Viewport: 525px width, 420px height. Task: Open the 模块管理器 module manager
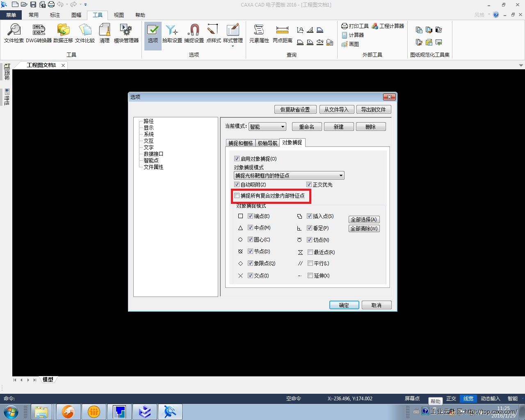(x=126, y=33)
